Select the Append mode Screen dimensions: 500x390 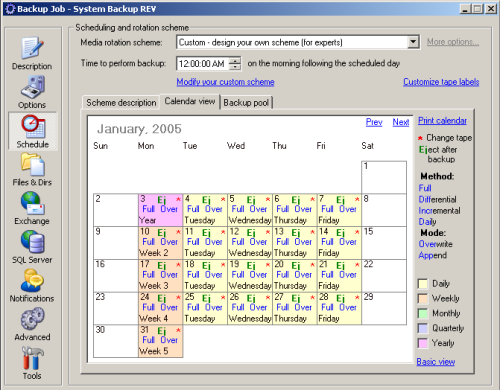433,255
